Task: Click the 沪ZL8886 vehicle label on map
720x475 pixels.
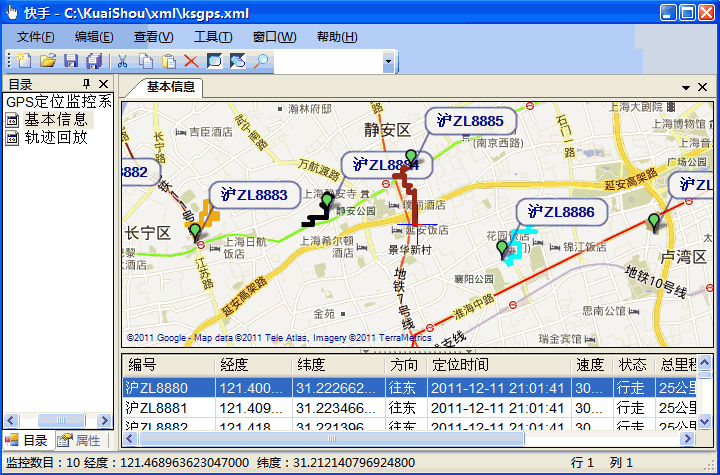Action: (x=561, y=212)
